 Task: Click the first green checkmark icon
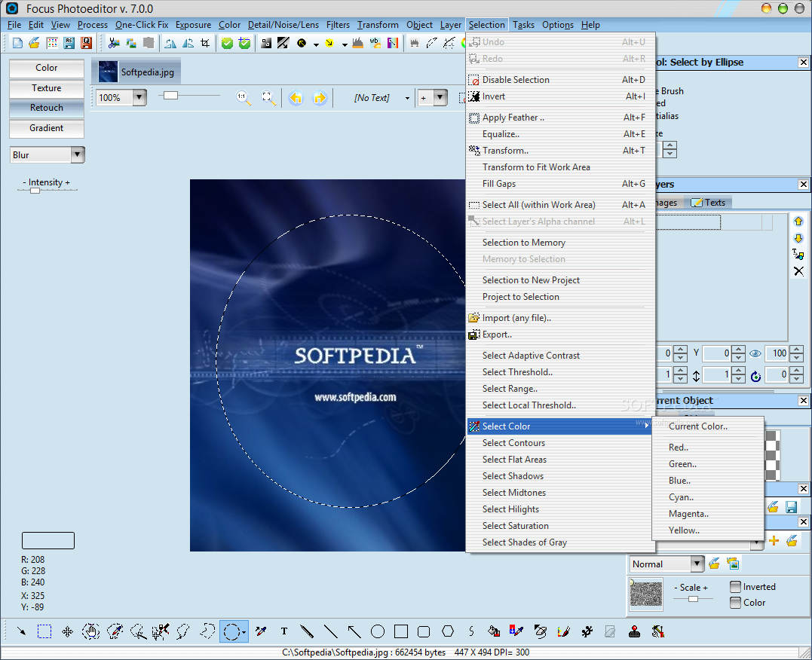[x=227, y=43]
